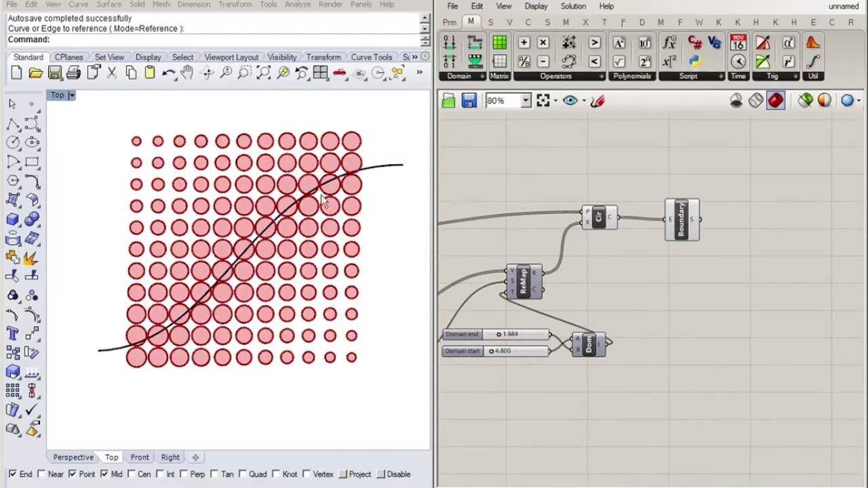Show more Rhino toolbar tabs

coord(415,57)
